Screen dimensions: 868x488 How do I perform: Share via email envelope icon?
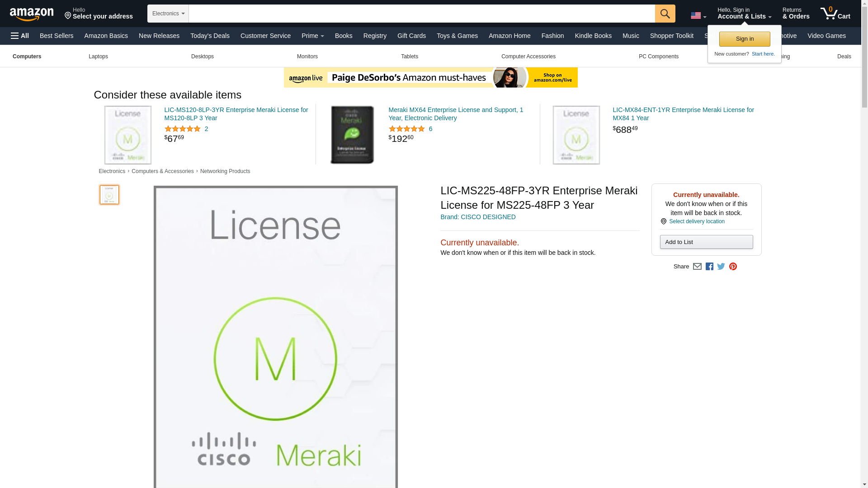coord(697,267)
